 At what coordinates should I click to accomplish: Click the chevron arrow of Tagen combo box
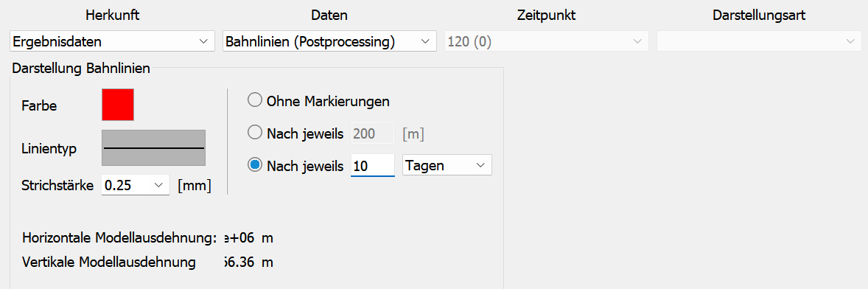point(480,165)
